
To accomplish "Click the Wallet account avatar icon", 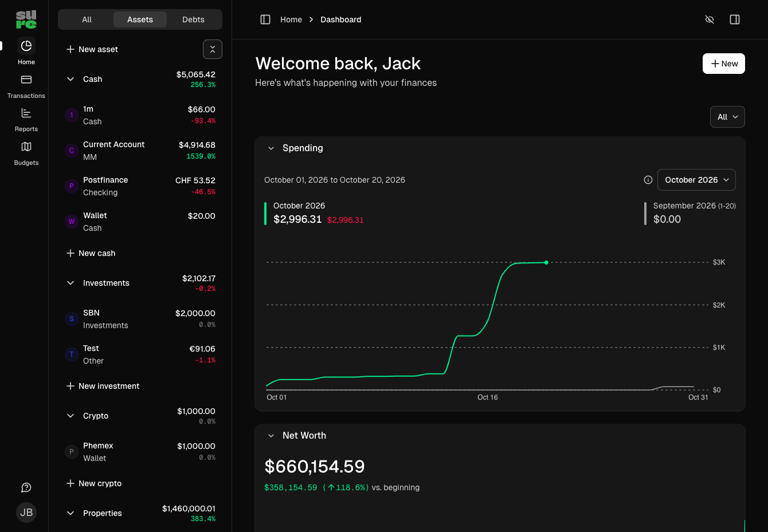I will coord(72,222).
